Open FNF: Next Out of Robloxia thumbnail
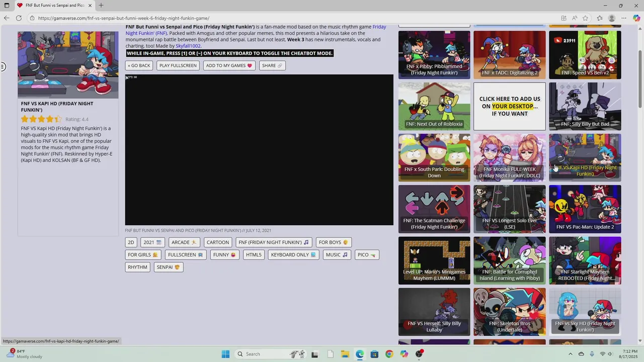Screen dimensions: 644x362 (x=434, y=107)
